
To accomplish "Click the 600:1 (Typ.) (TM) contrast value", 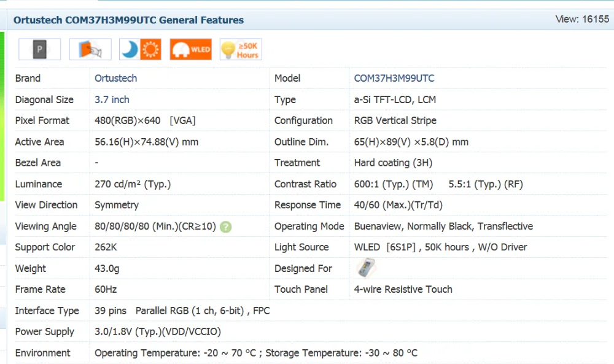I will (394, 184).
